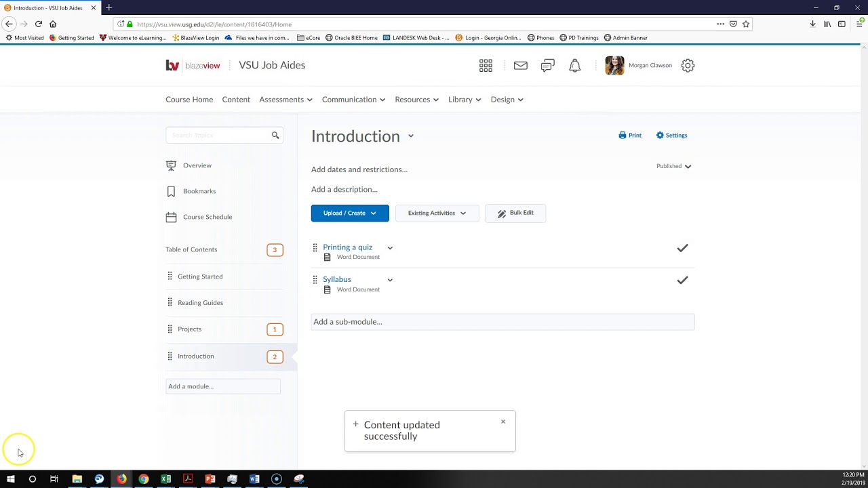Click the browser address bar URL
This screenshot has height=488, width=868.
(214, 24)
